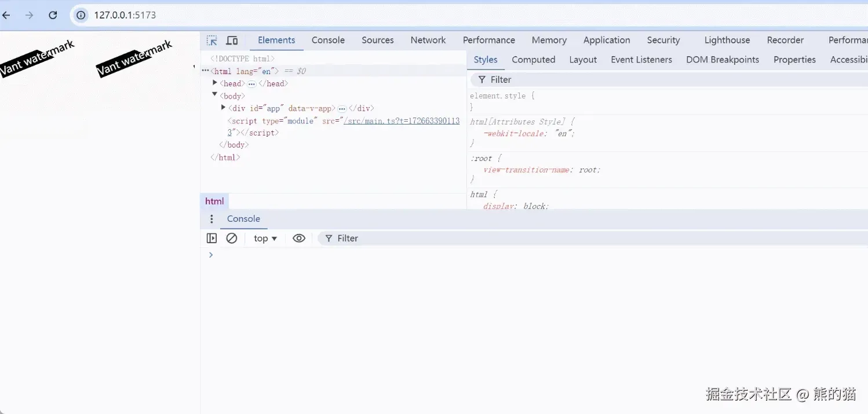Click the Console Filter input field
This screenshot has width=868, height=414.
(591, 239)
